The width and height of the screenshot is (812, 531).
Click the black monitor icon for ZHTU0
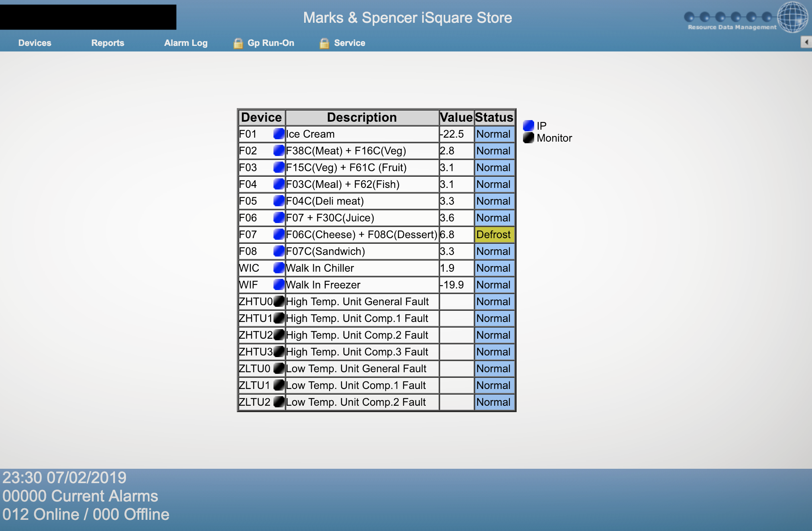(x=279, y=302)
